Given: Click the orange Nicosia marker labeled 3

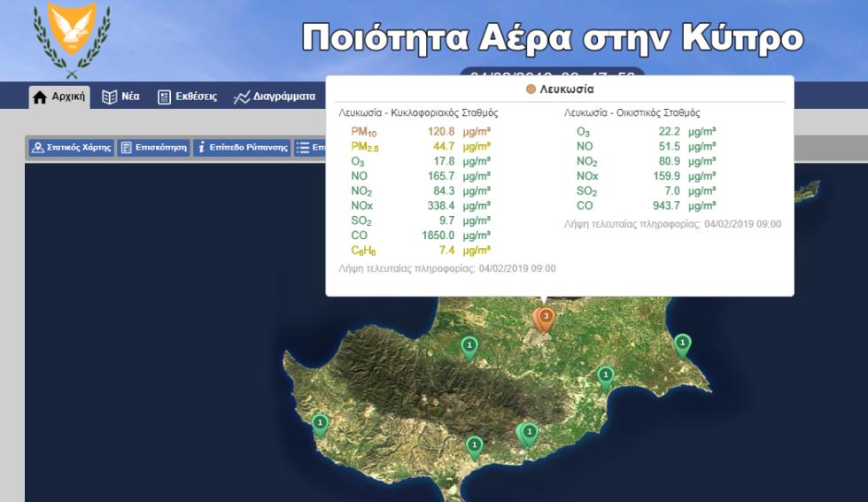Looking at the screenshot, I should coord(546,317).
